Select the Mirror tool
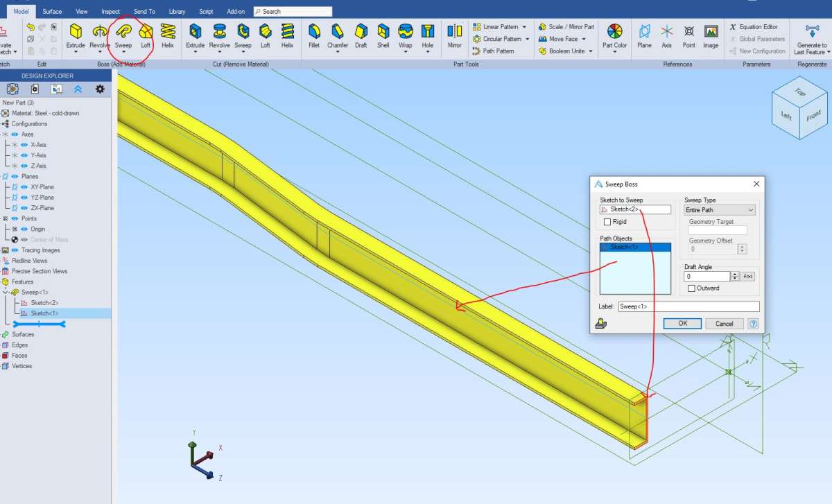The image size is (832, 504). (454, 35)
